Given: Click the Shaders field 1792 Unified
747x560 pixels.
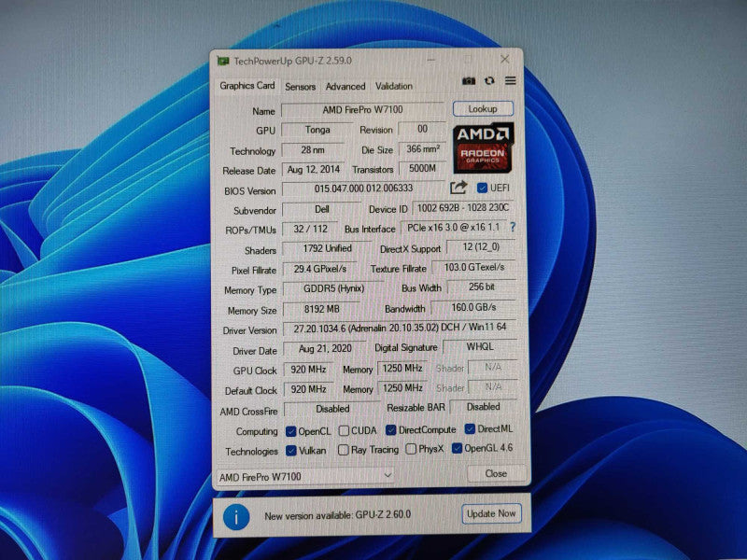Looking at the screenshot, I should (x=327, y=248).
